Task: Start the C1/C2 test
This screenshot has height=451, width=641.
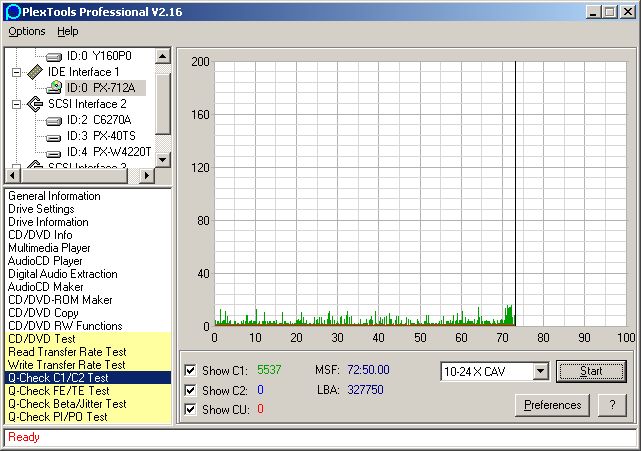Action: point(591,371)
